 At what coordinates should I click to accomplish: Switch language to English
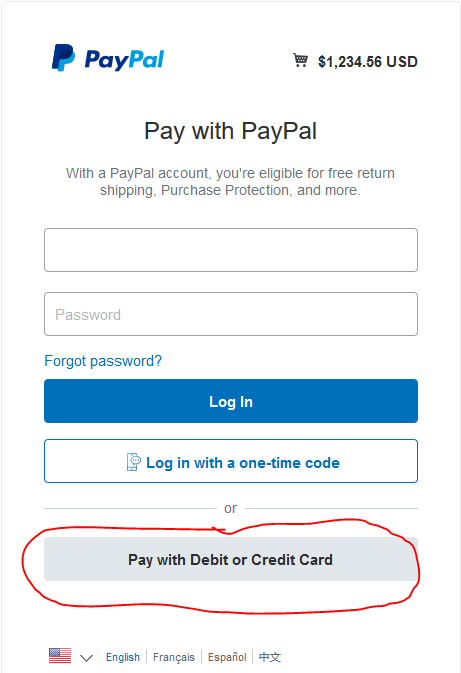pos(123,657)
